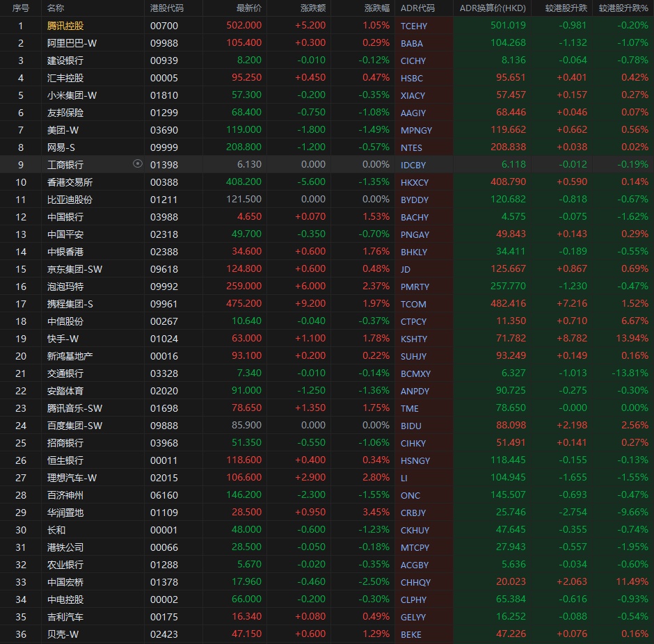
Task: Click ADR price 71.782
Action: point(511,338)
